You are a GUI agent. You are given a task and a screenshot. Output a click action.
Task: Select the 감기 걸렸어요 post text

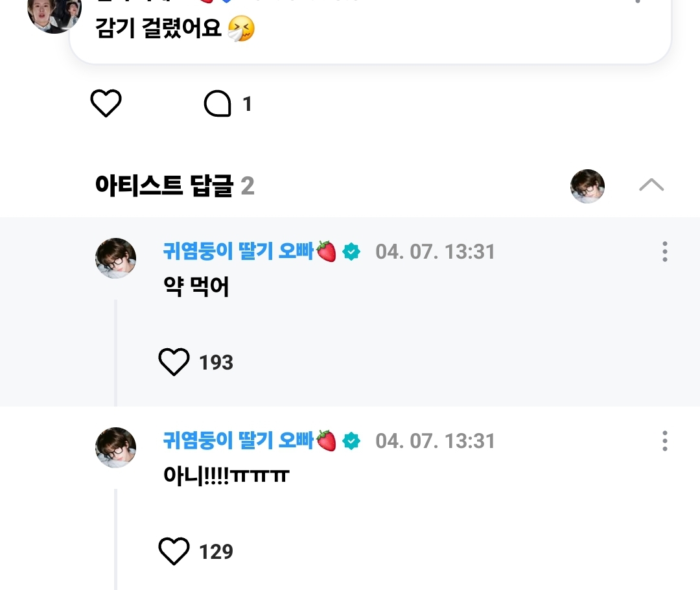159,29
